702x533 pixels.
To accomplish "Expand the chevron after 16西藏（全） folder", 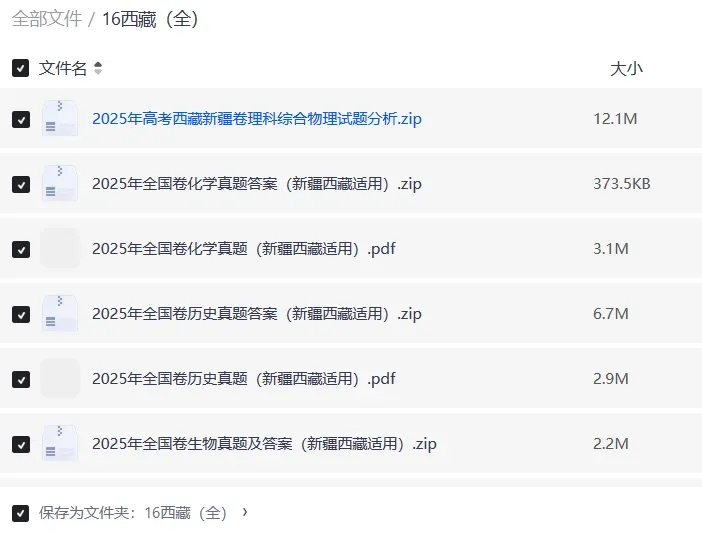I will pos(244,512).
